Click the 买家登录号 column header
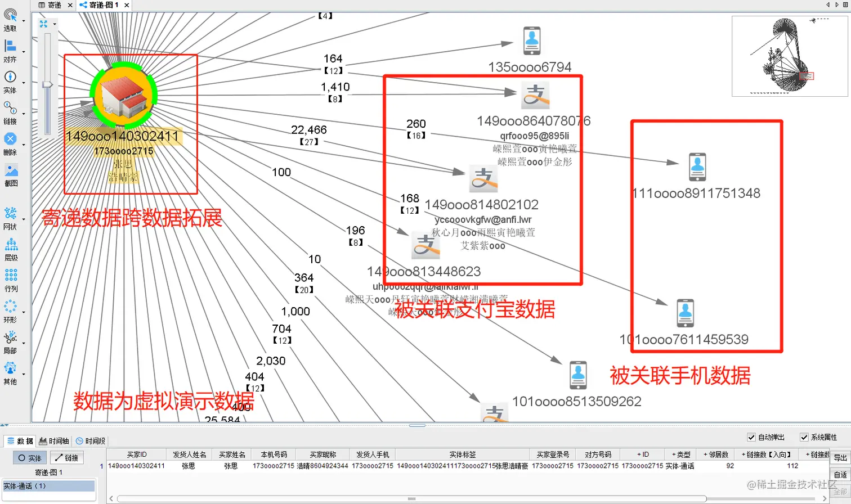Image resolution: width=851 pixels, height=504 pixels. 553,454
